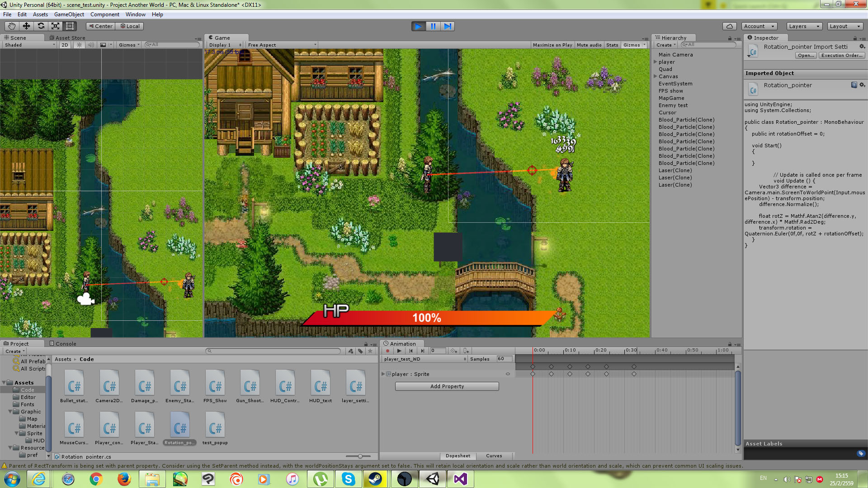
Task: Toggle scene lighting sun icon
Action: [80, 45]
